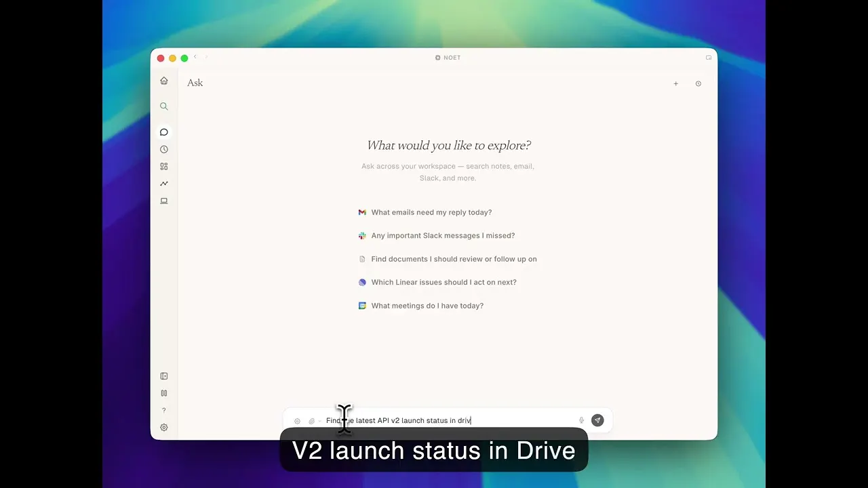Expand the attachment dropdown chevron
The width and height of the screenshot is (868, 488).
[x=319, y=421]
